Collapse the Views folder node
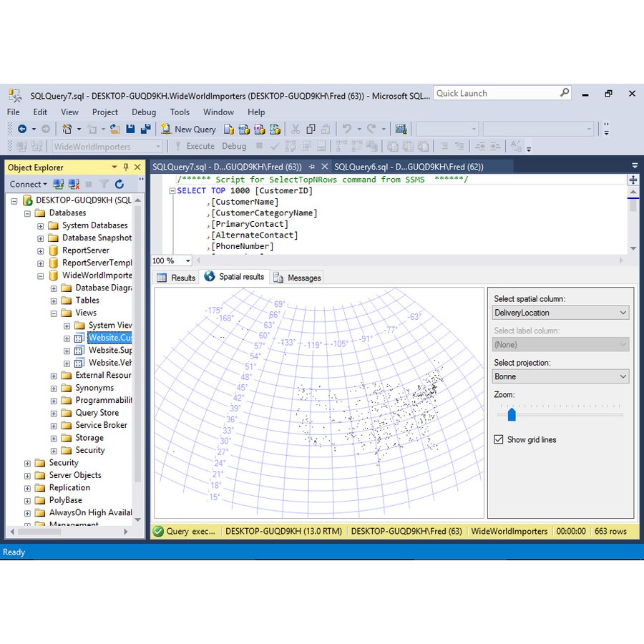The height and width of the screenshot is (644, 644). click(x=54, y=313)
